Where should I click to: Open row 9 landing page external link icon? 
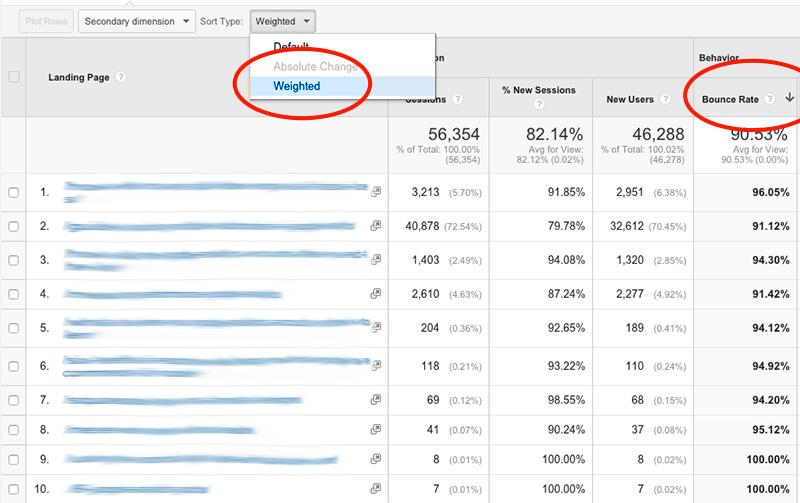(x=376, y=459)
